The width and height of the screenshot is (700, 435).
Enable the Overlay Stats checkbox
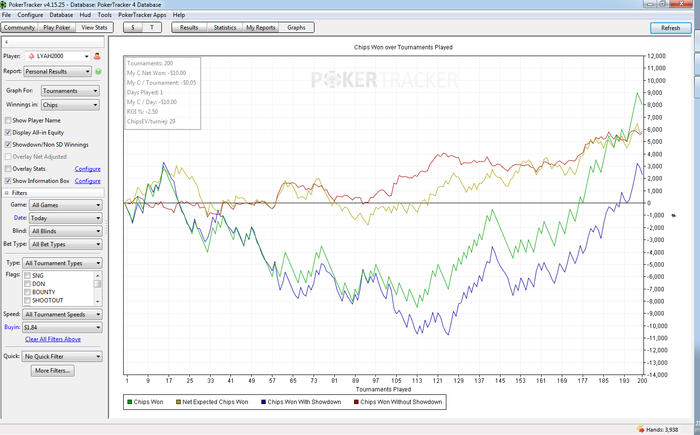coord(8,169)
